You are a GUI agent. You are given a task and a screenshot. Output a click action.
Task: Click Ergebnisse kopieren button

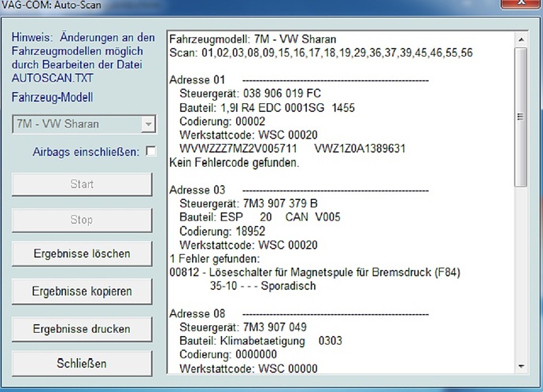click(x=82, y=291)
